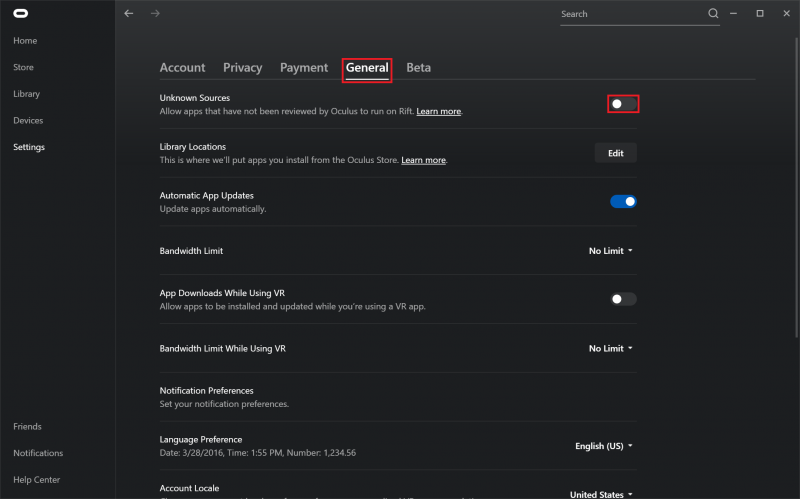Image resolution: width=800 pixels, height=499 pixels.
Task: Click the vertical scrollbar thumb
Action: pos(796,187)
